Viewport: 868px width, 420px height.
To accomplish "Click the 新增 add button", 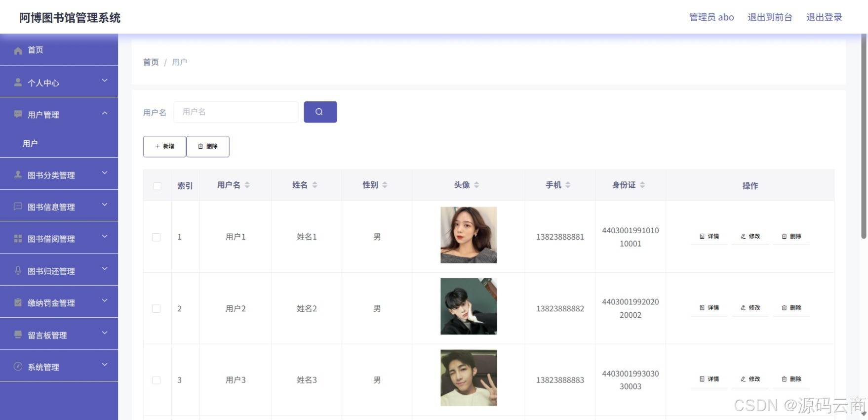I will click(164, 146).
